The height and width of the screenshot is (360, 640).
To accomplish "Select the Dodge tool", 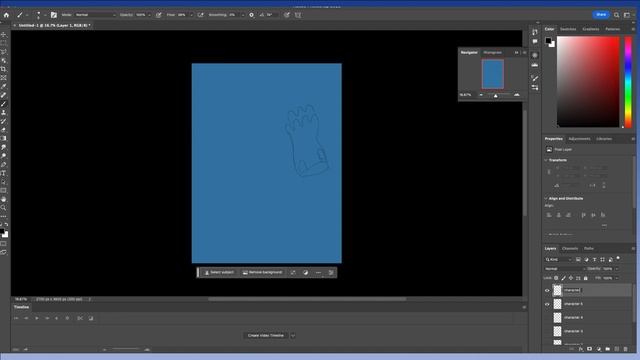I will click(4, 156).
